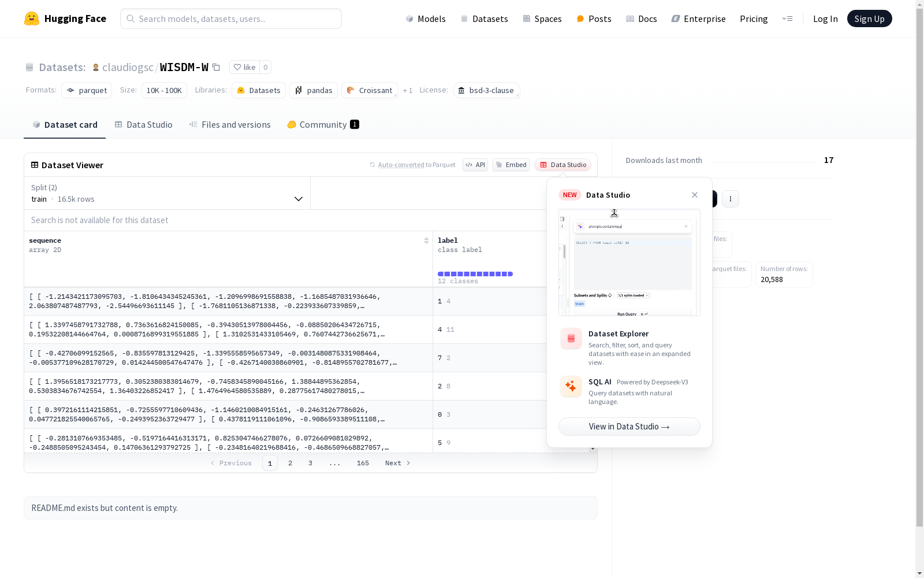Viewport: 924px width, 578px height.
Task: Click the three-dot menu button on right panel
Action: [731, 199]
